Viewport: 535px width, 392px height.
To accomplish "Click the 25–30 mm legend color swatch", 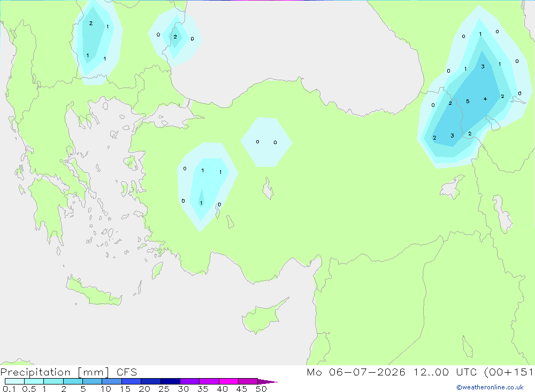I will pos(170,381).
